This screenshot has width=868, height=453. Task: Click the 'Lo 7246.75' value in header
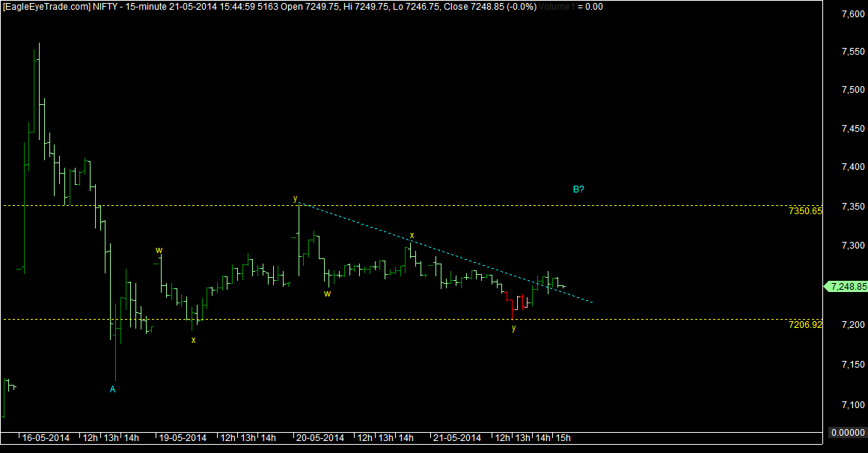416,7
